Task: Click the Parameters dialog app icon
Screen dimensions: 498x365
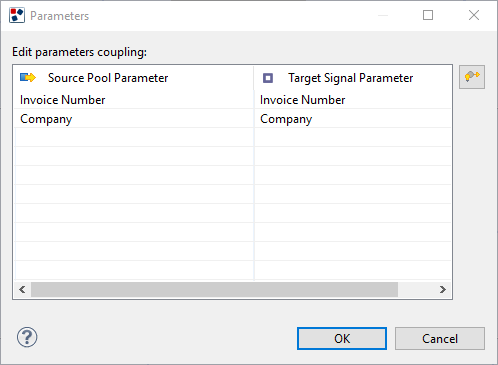Action: [x=17, y=15]
